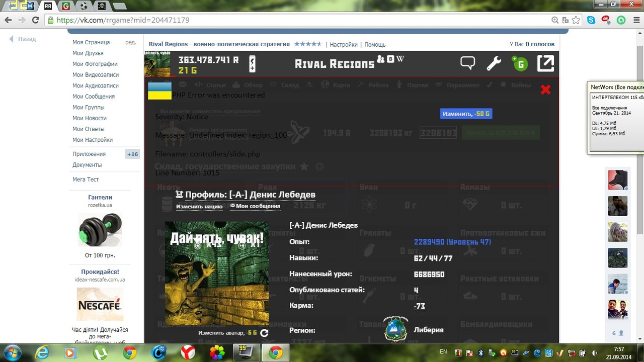
Task: Launch Internet Explorer from taskbar
Action: coord(42,353)
